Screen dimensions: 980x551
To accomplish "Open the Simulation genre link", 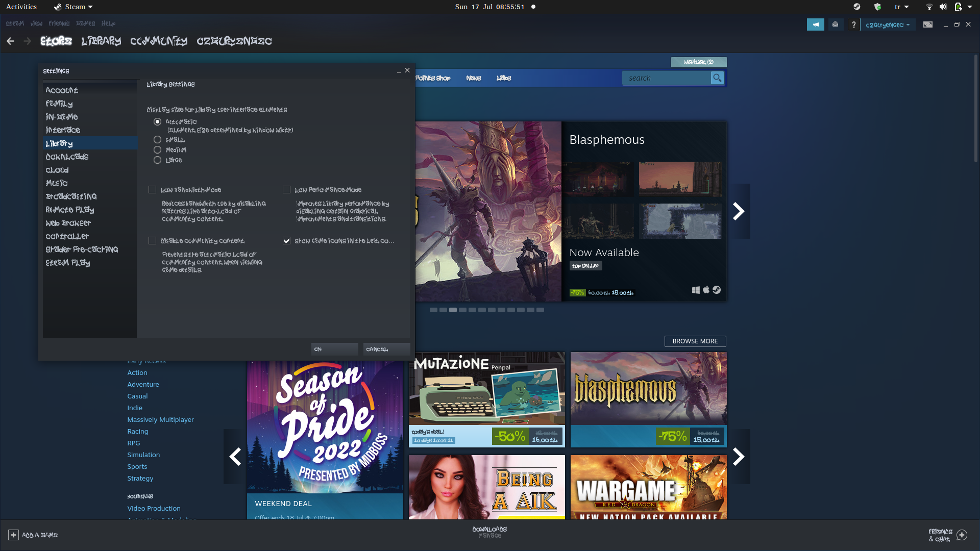I will pyautogui.click(x=143, y=455).
